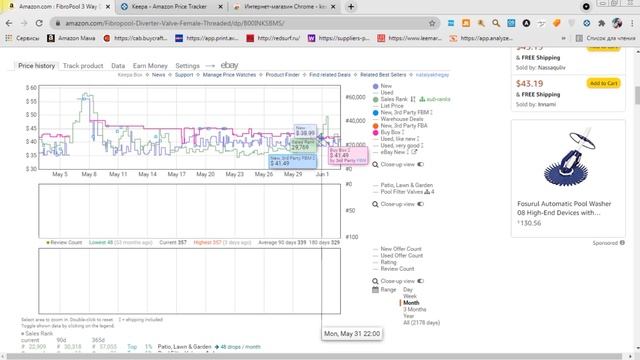
Task: Open the reading list (Список для чтения)
Action: coord(606,38)
